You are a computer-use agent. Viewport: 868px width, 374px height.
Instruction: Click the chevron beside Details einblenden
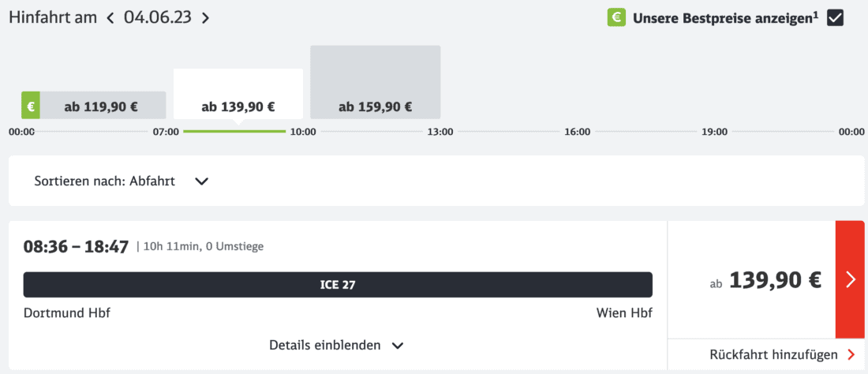point(398,346)
